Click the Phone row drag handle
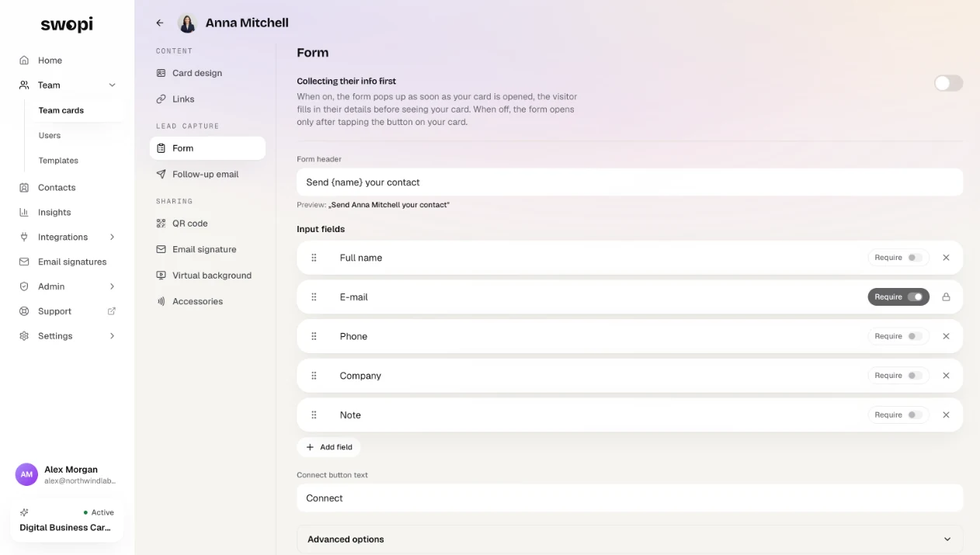 [x=315, y=337]
